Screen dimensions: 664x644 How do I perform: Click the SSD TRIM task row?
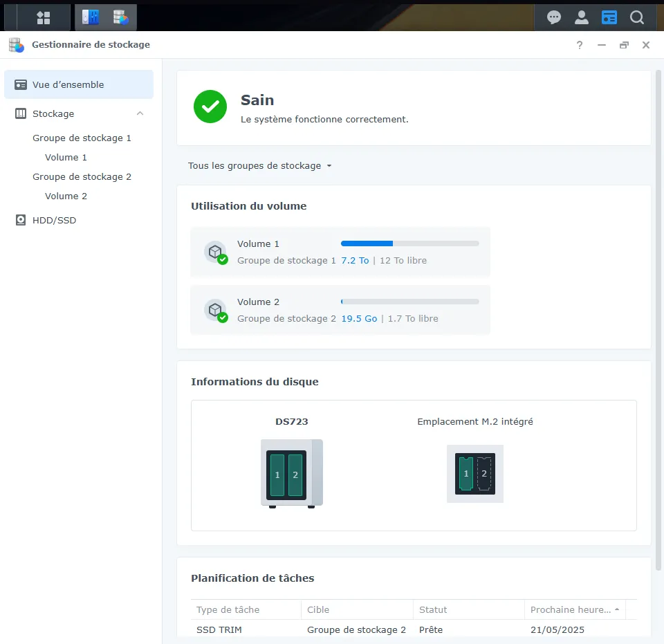414,629
